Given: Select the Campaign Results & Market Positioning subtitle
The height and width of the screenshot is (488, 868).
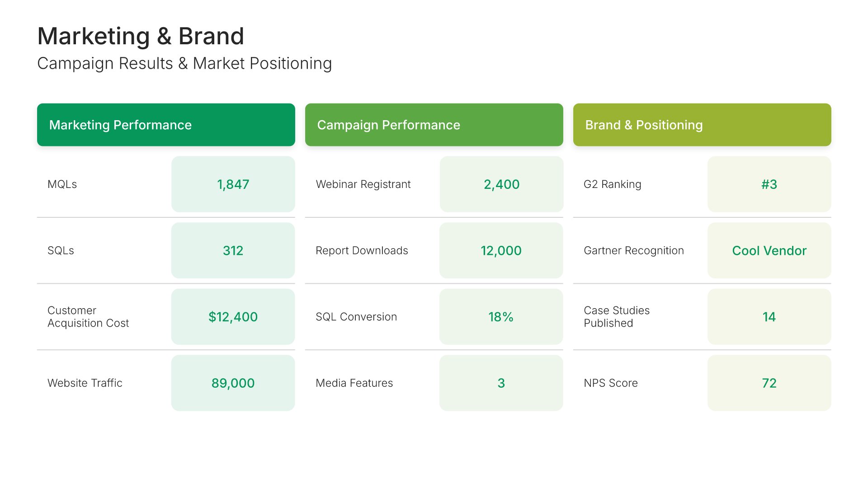Looking at the screenshot, I should click(184, 64).
